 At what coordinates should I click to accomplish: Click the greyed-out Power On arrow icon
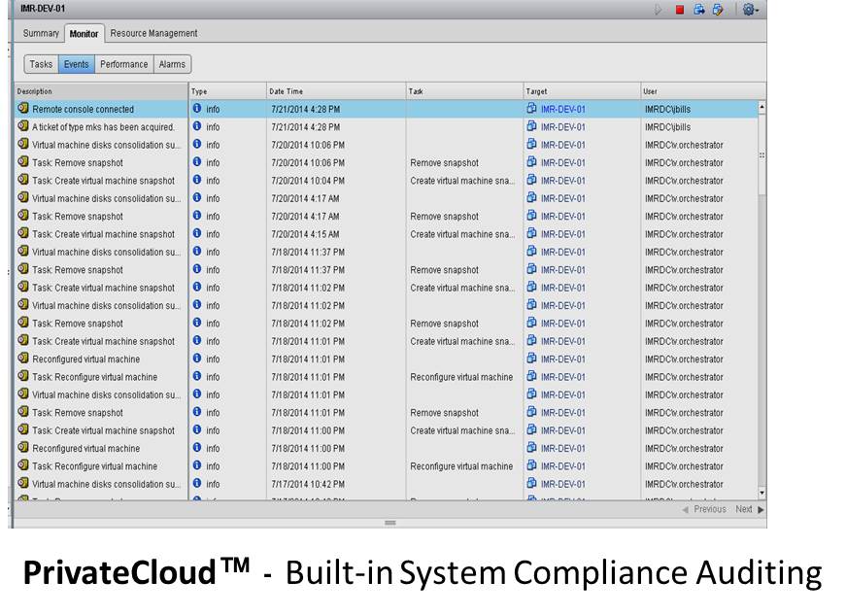click(x=659, y=9)
